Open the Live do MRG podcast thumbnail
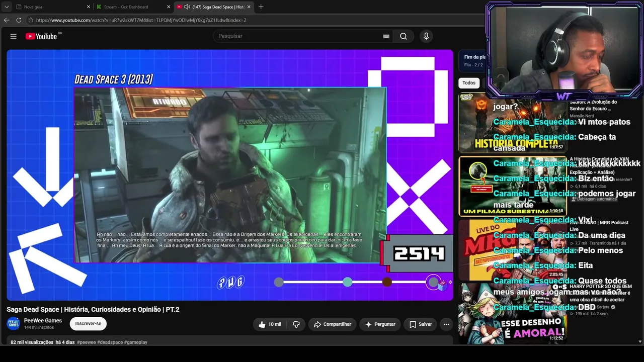The image size is (644, 362). pyautogui.click(x=512, y=249)
